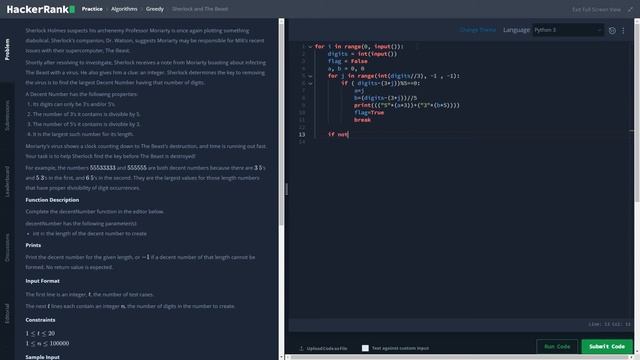The height and width of the screenshot is (360, 640).
Task: Click the 'break' statement in the code
Action: (x=362, y=120)
